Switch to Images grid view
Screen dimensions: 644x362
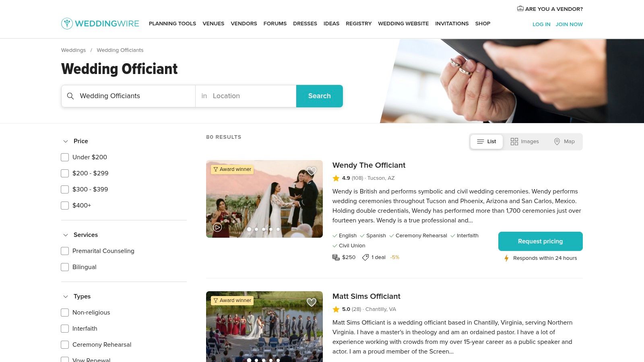pos(524,142)
